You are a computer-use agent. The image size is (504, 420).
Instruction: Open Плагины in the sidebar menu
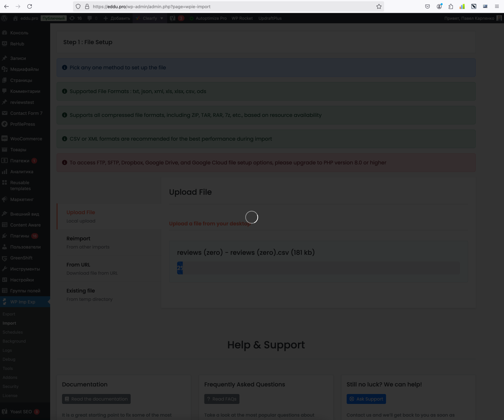point(20,236)
